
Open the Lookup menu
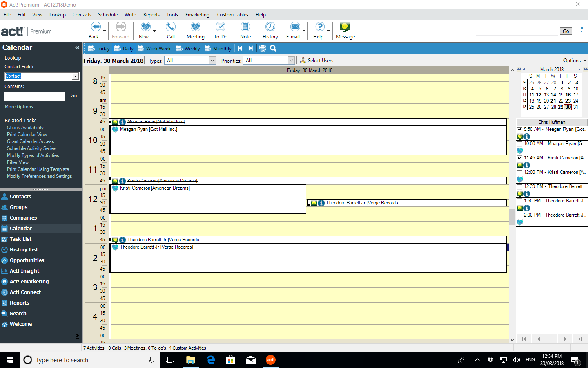point(58,15)
